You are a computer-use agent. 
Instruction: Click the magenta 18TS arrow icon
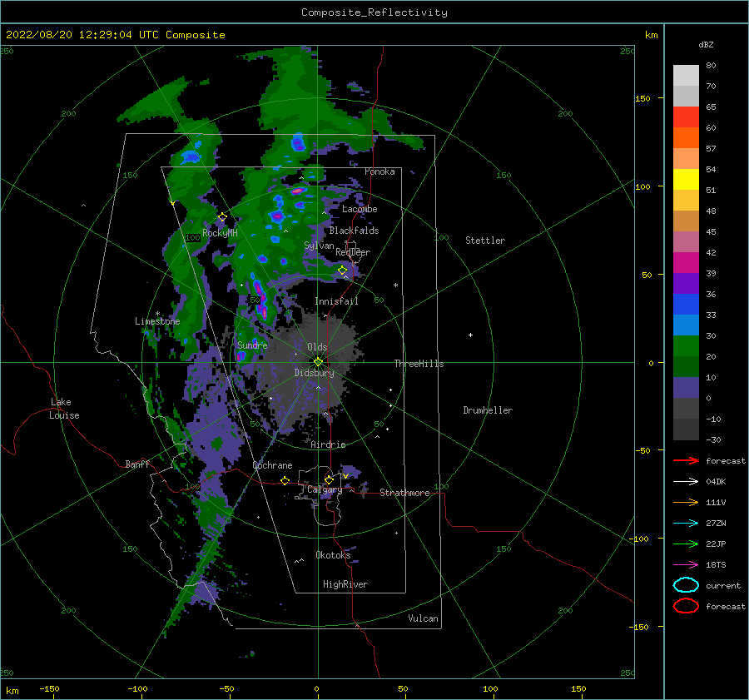(686, 565)
